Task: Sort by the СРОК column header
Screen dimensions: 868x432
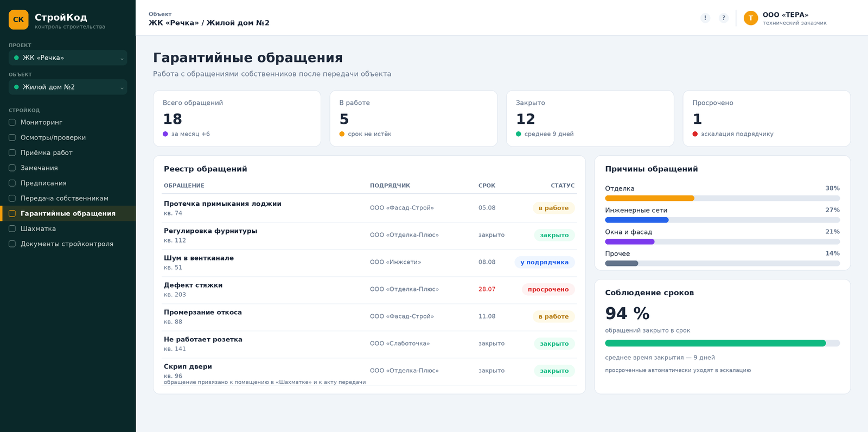Action: point(487,186)
